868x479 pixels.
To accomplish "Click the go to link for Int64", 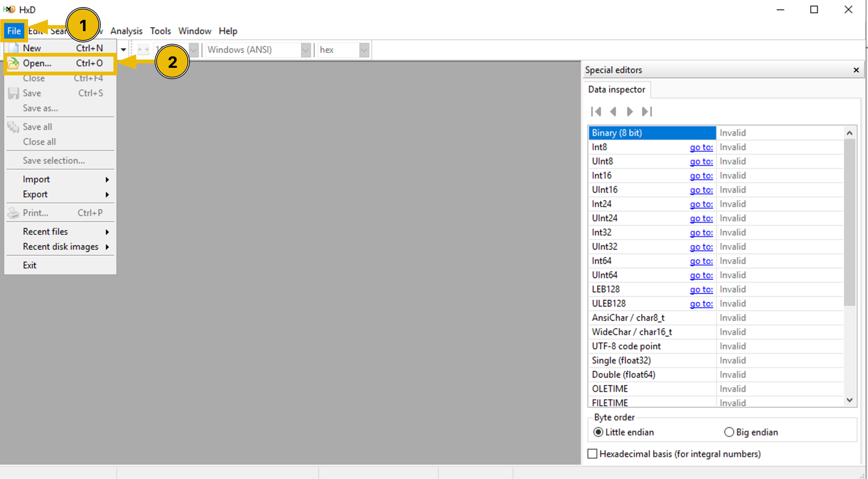I will click(x=701, y=261).
